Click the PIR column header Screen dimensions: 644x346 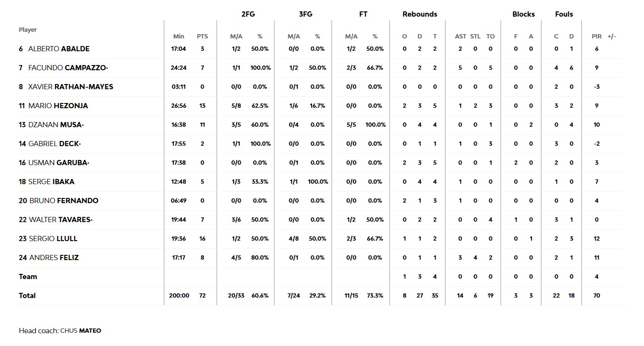(597, 37)
